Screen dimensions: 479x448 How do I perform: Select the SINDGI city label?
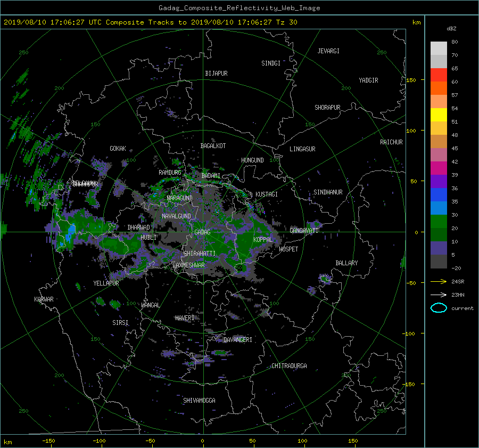(271, 63)
